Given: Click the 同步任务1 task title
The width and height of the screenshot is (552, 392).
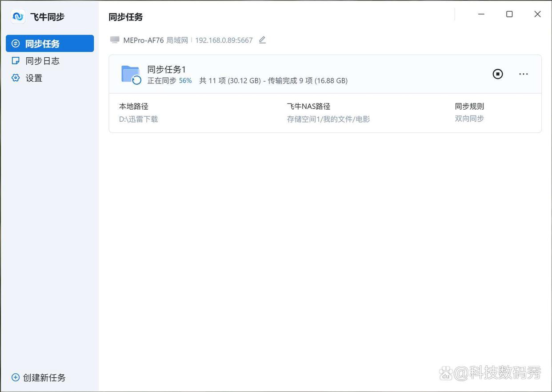Looking at the screenshot, I should (x=167, y=69).
